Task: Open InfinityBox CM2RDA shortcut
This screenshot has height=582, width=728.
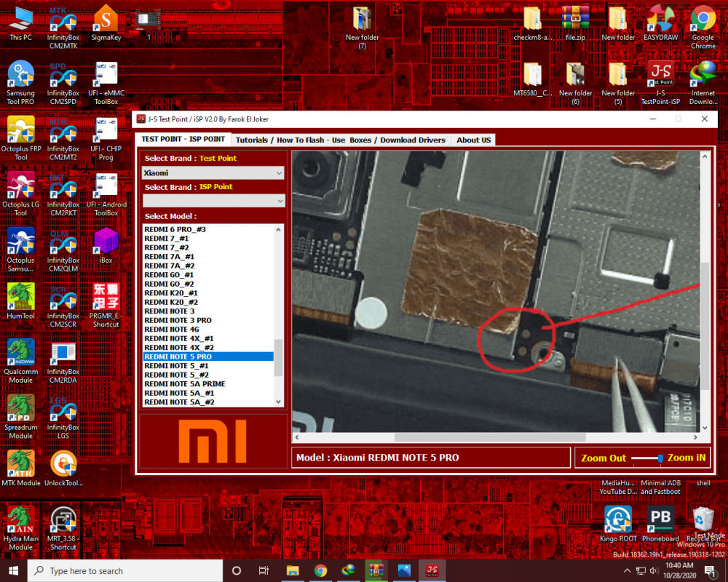Action: click(63, 363)
